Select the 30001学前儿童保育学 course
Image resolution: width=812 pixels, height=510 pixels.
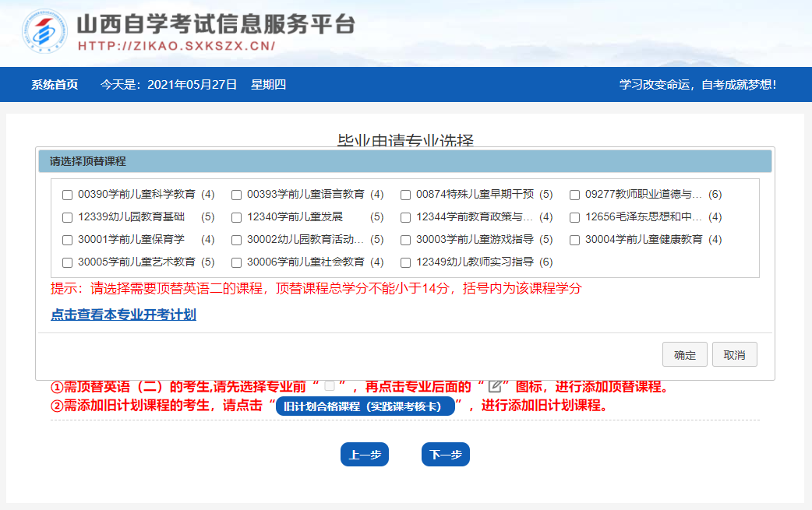[x=67, y=240]
